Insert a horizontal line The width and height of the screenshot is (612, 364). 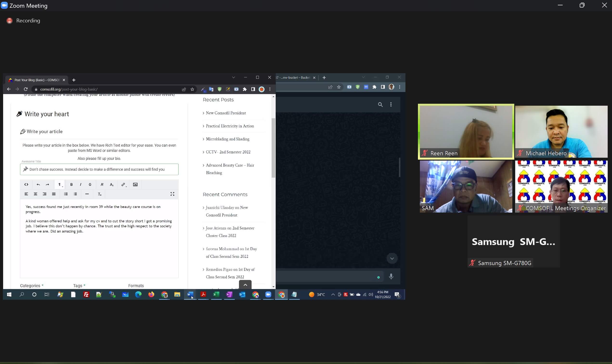[x=87, y=194]
